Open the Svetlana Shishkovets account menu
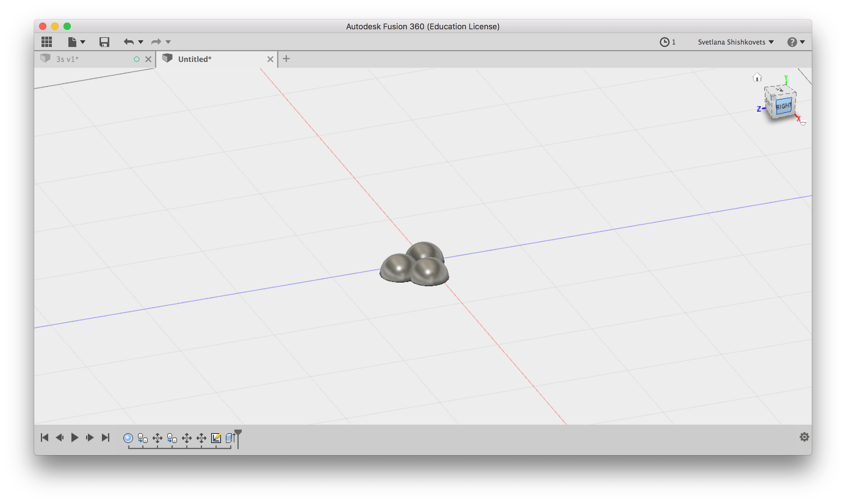Viewport: 846px width, 504px height. pyautogui.click(x=736, y=42)
